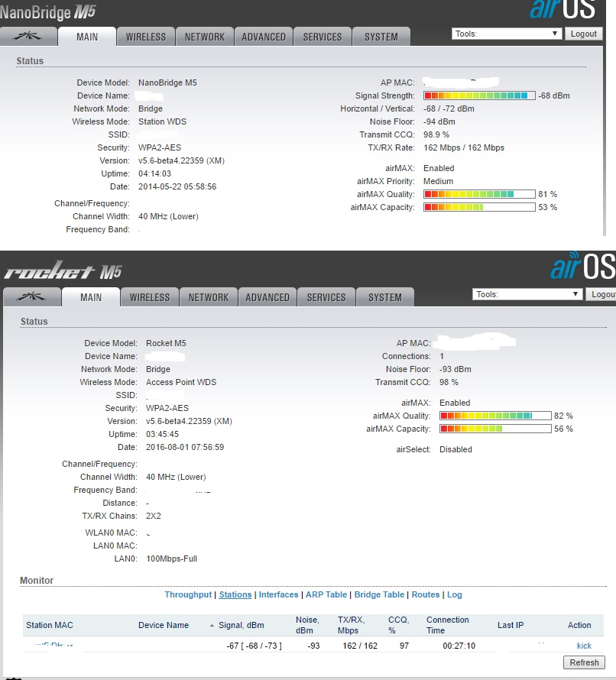
Task: Select station signal value -67 [ -68 / -73 ]
Action: click(x=254, y=646)
